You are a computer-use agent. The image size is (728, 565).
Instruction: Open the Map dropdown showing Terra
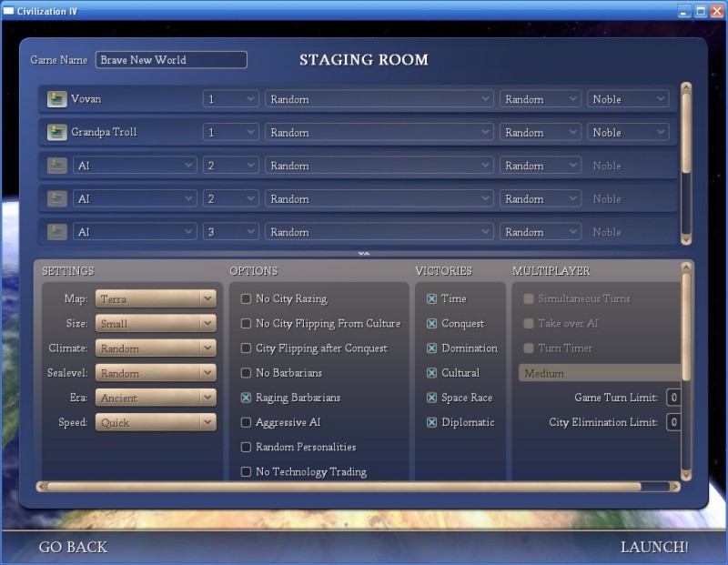click(x=154, y=298)
